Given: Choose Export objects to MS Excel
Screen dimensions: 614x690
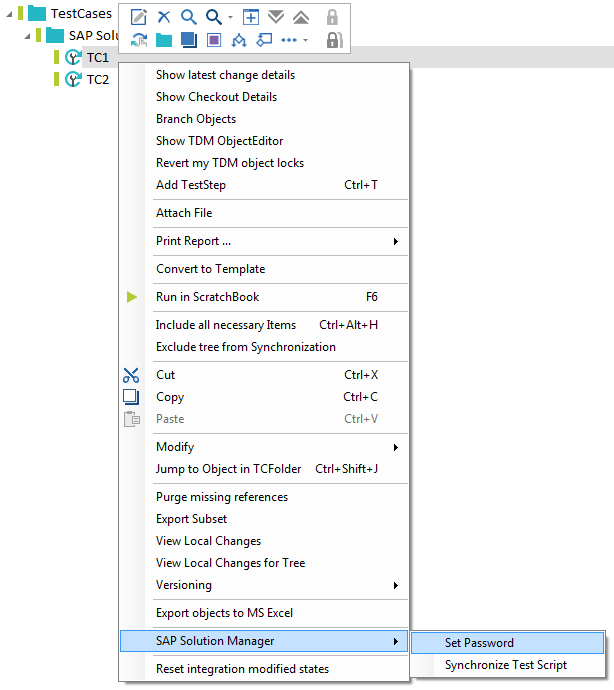Looking at the screenshot, I should pyautogui.click(x=224, y=613).
